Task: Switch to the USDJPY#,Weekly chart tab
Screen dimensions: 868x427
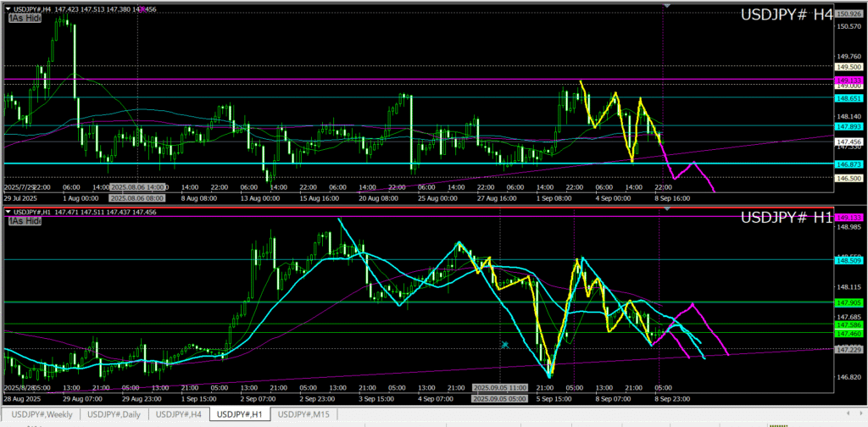Action: tap(42, 414)
